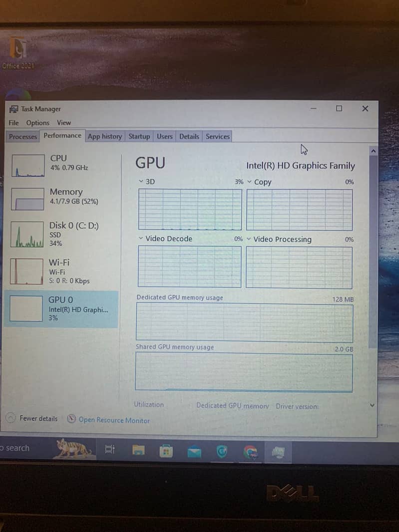This screenshot has height=532, width=399.
Task: Close the Task Manager window
Action: pyautogui.click(x=366, y=108)
